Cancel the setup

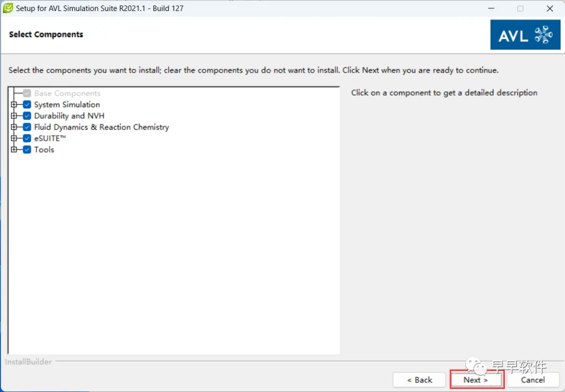point(533,380)
